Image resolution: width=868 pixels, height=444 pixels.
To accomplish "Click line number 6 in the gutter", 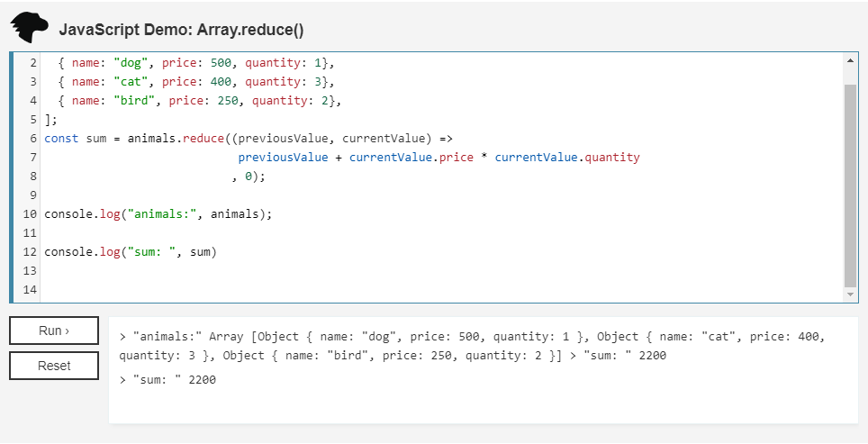I will [x=32, y=139].
